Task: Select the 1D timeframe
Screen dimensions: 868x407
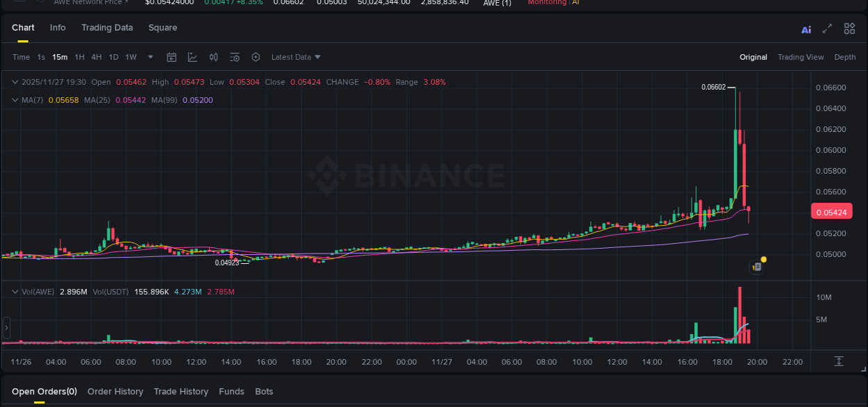Action: (x=113, y=57)
